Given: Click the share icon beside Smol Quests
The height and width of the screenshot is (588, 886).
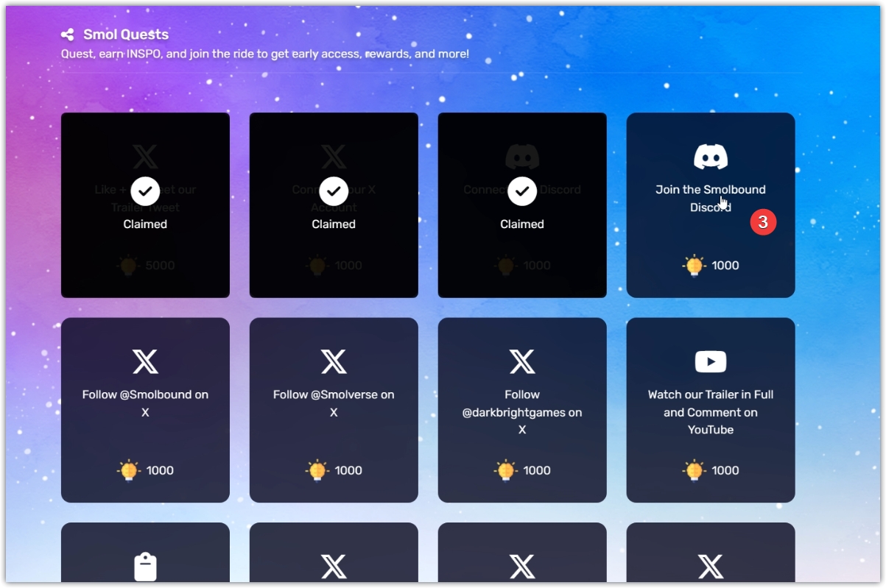Looking at the screenshot, I should [68, 35].
